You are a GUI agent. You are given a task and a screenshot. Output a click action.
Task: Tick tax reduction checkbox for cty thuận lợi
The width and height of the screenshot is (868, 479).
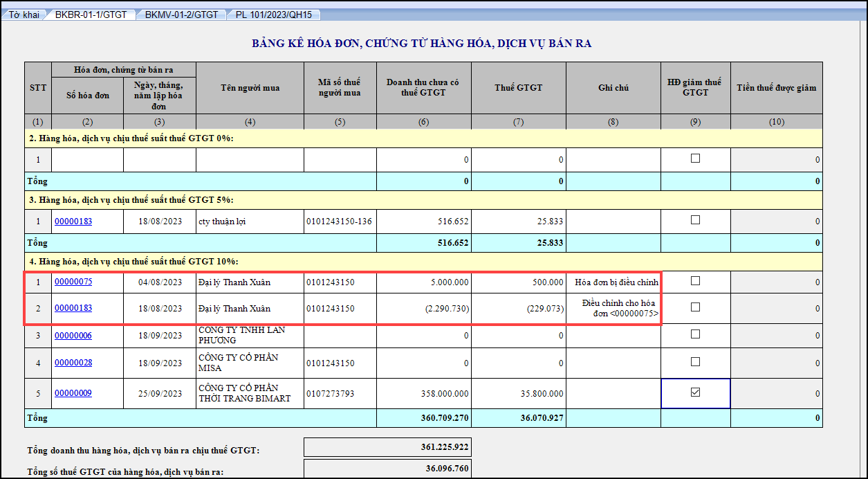696,220
